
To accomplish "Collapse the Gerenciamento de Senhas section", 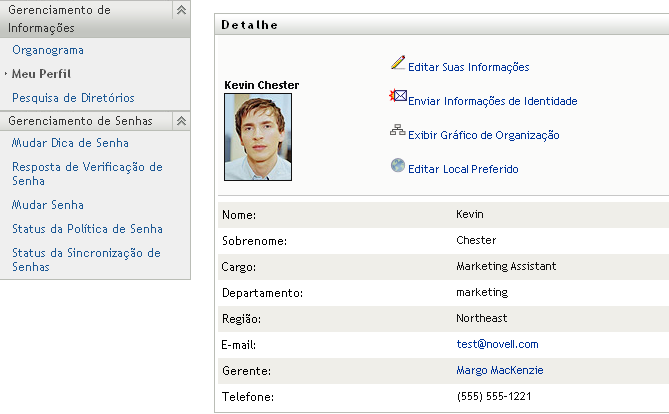I will (181, 120).
